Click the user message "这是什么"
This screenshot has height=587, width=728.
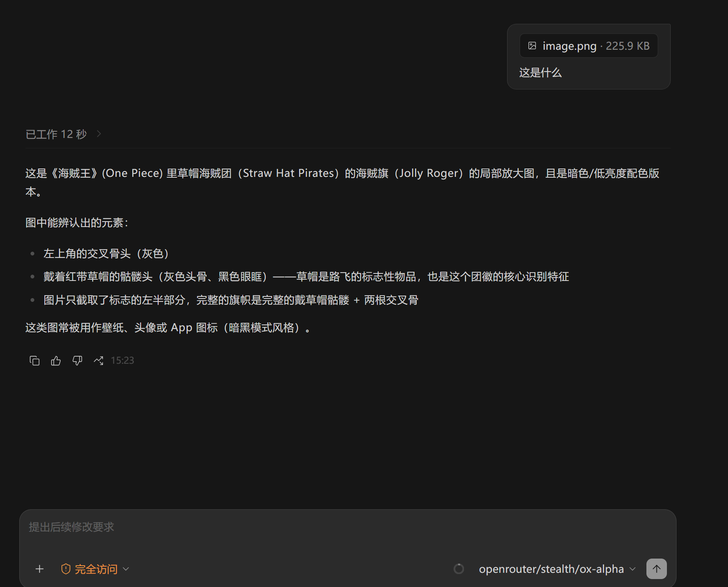(x=541, y=73)
